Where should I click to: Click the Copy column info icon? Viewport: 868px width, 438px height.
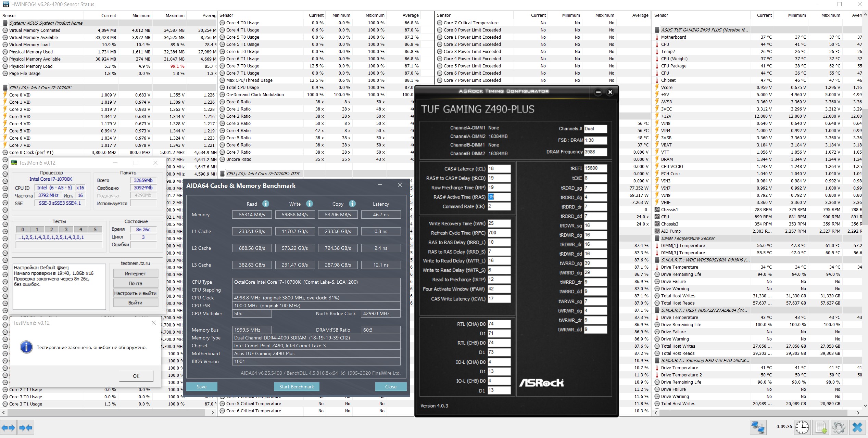pos(352,204)
